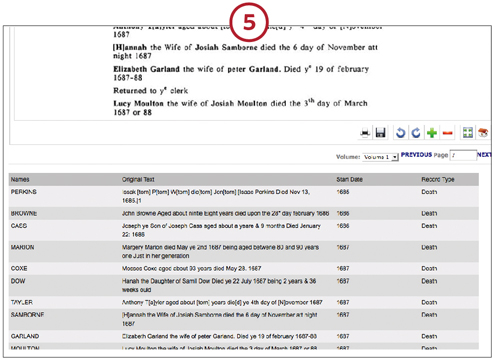Go to the NEXT page
The width and height of the screenshot is (495, 362).
(x=484, y=155)
